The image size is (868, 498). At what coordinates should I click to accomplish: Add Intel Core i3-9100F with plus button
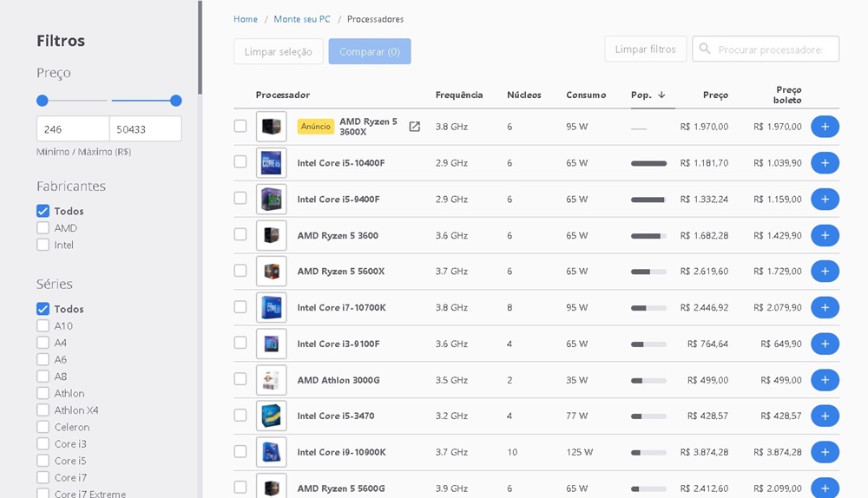point(825,344)
